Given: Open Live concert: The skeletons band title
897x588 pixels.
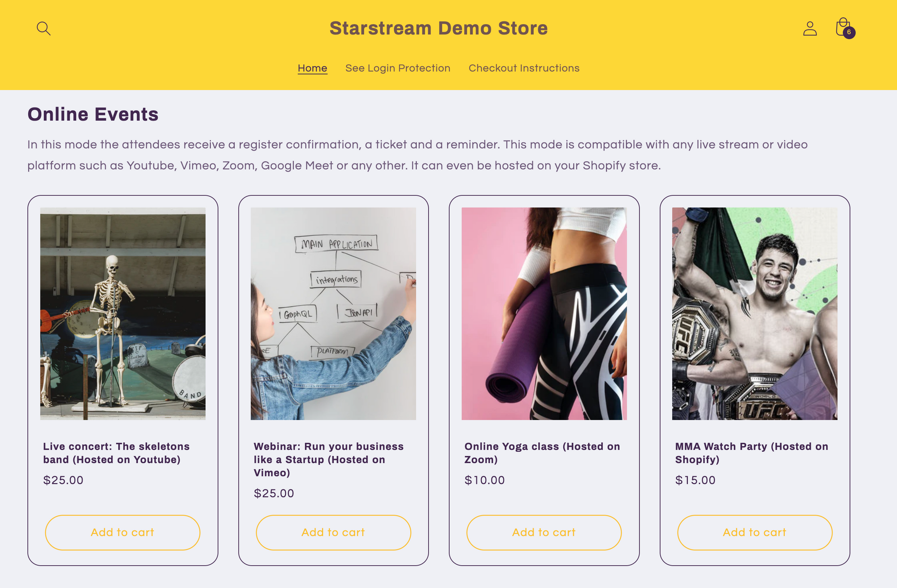Looking at the screenshot, I should click(x=116, y=453).
